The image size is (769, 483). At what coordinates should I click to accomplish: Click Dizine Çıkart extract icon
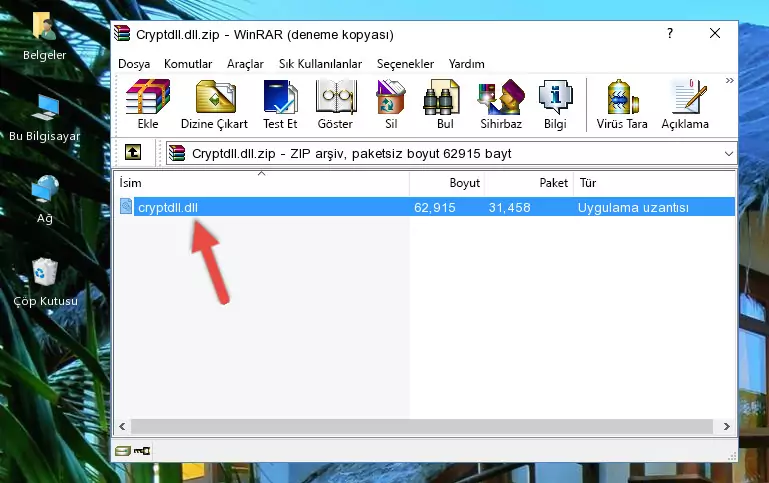[x=214, y=104]
